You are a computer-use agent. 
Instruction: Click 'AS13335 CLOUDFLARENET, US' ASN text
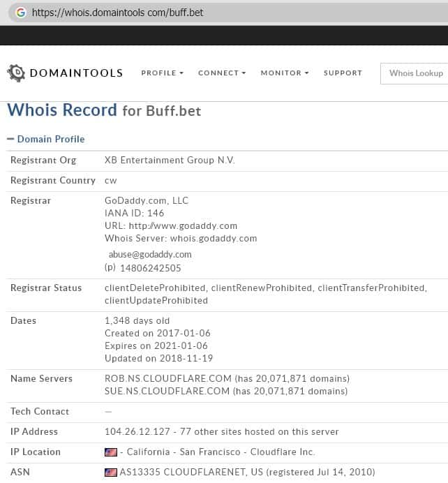191,473
